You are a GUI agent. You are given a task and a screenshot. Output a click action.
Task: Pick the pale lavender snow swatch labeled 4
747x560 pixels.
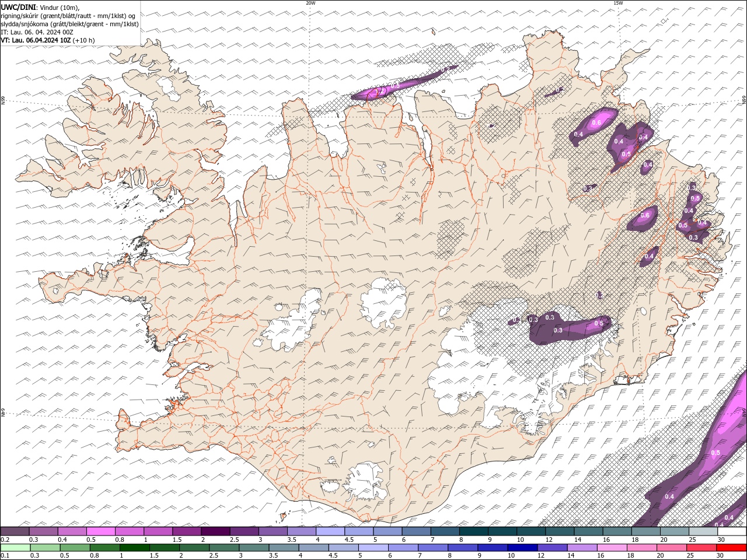pos(330,531)
